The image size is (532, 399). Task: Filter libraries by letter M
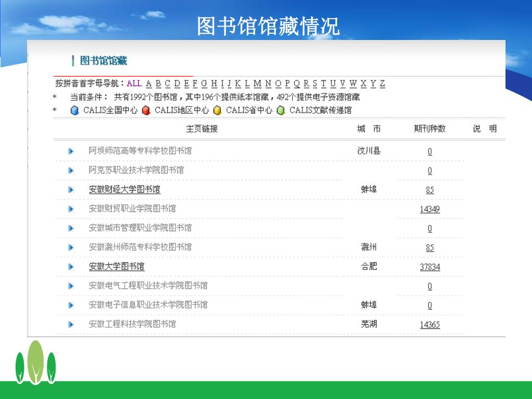[258, 84]
